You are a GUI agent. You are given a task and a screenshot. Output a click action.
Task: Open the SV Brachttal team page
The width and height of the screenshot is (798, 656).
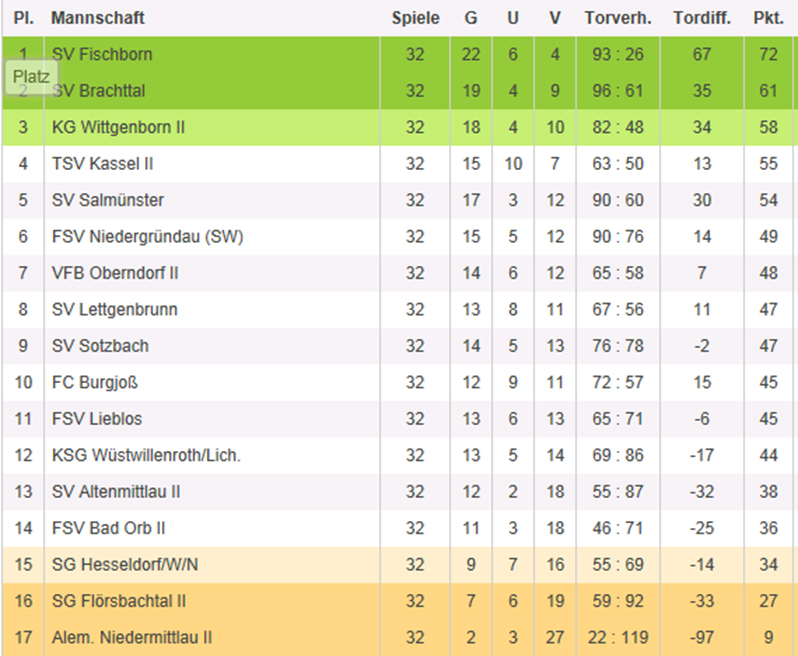tap(104, 91)
